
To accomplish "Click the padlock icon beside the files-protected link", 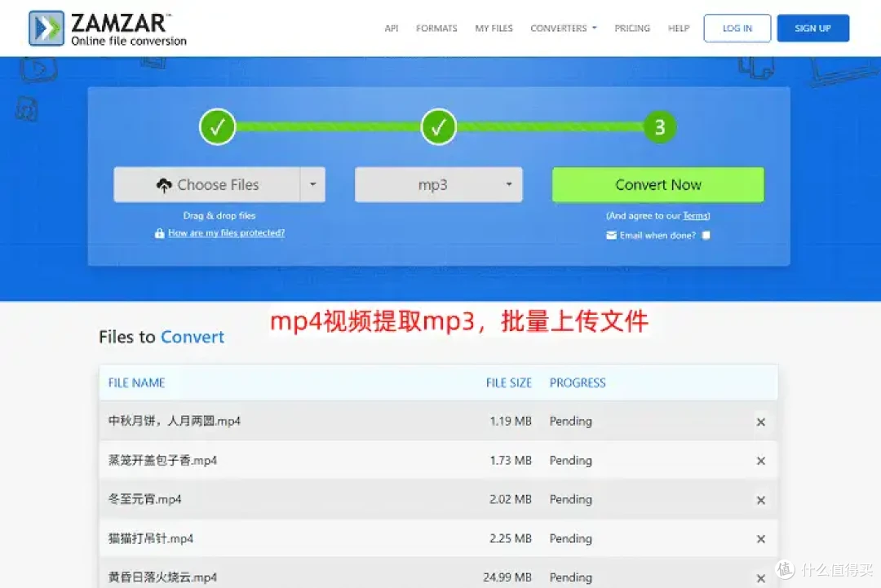I will click(160, 233).
